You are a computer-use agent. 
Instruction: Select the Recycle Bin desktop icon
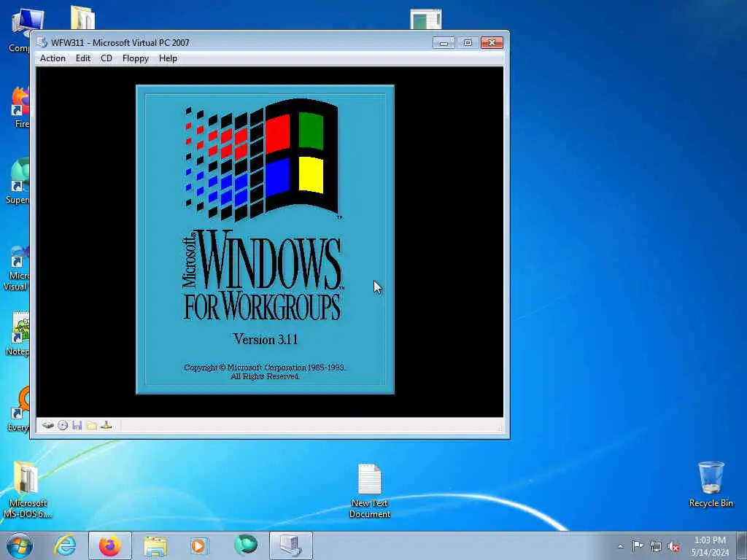click(711, 484)
